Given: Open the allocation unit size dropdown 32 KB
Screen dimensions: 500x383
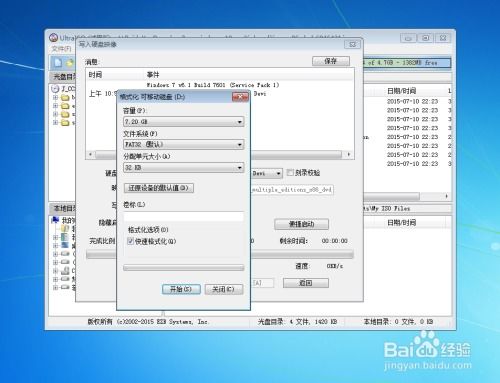Looking at the screenshot, I should (x=184, y=167).
